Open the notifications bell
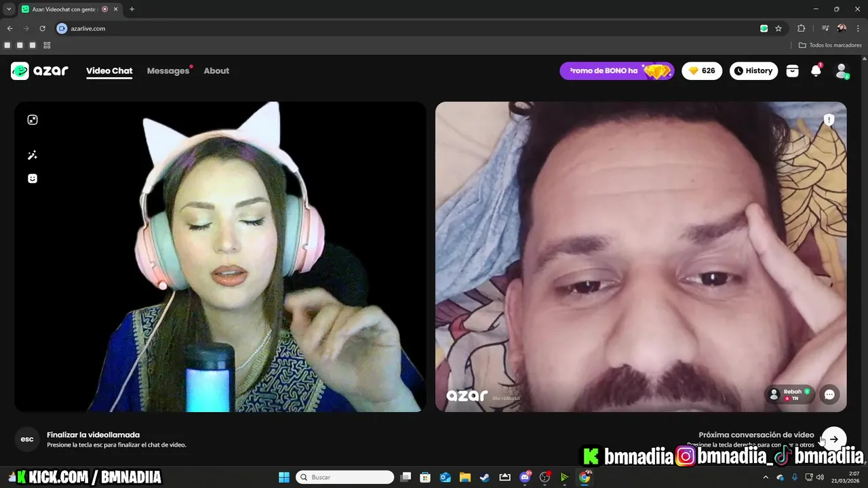 [816, 70]
